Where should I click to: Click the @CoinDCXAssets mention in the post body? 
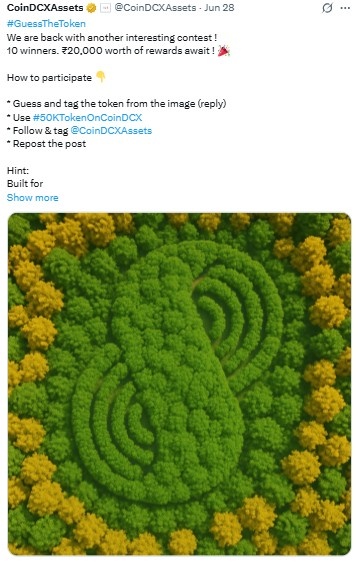111,131
